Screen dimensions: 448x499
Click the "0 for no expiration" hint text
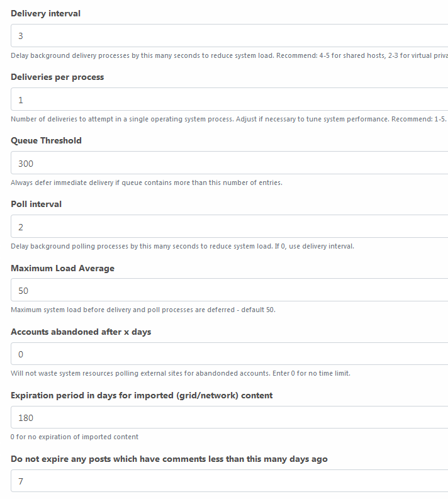click(x=74, y=437)
